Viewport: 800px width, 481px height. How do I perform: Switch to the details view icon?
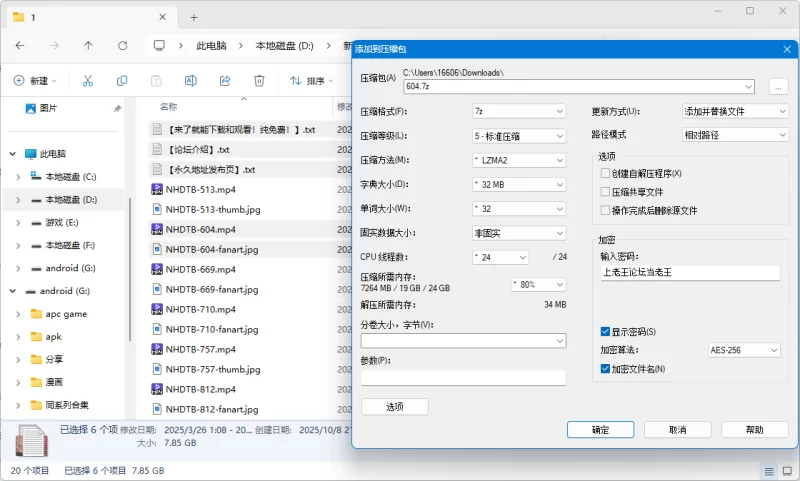769,471
